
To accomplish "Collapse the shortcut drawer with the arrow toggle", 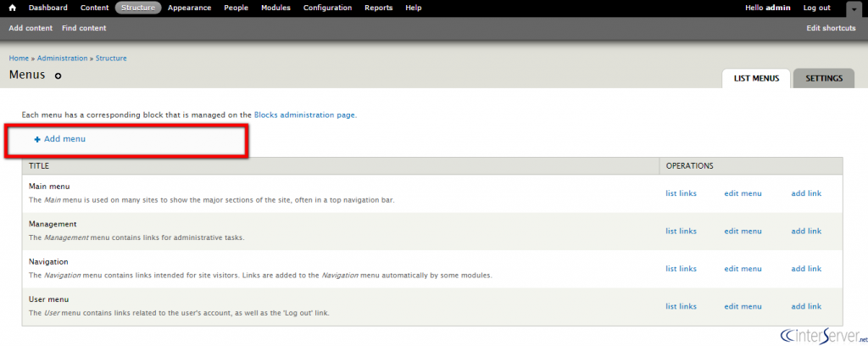I will [854, 10].
